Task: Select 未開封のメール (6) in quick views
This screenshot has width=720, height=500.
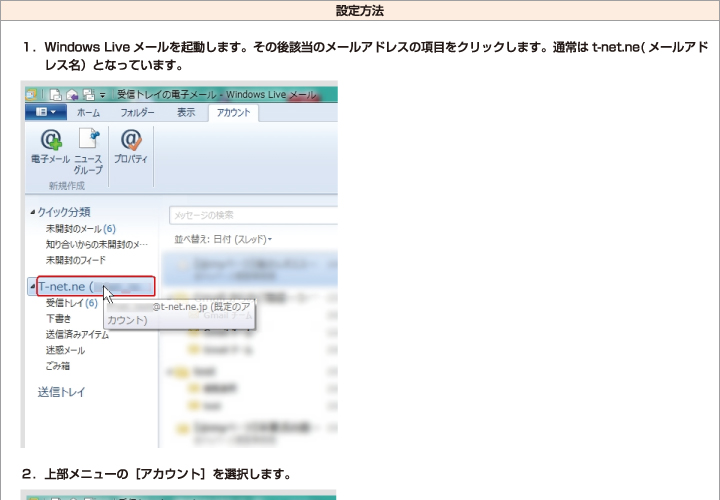Action: click(81, 229)
